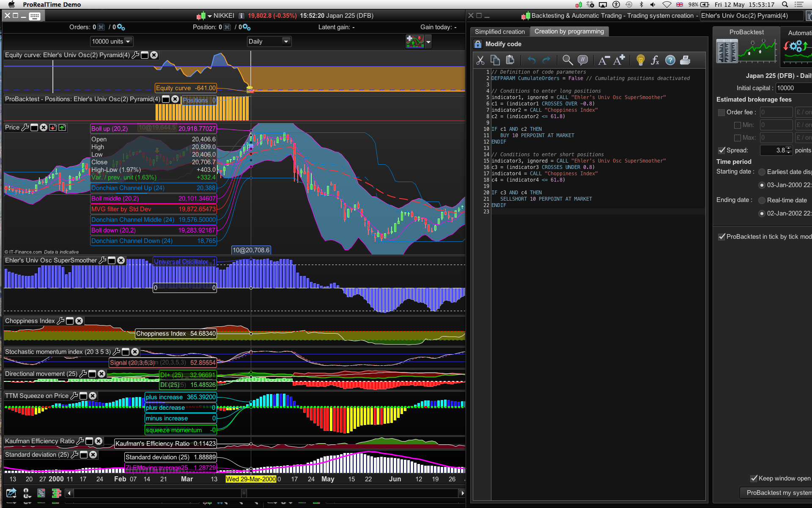Uncheck the Spread checkbox

pos(721,150)
